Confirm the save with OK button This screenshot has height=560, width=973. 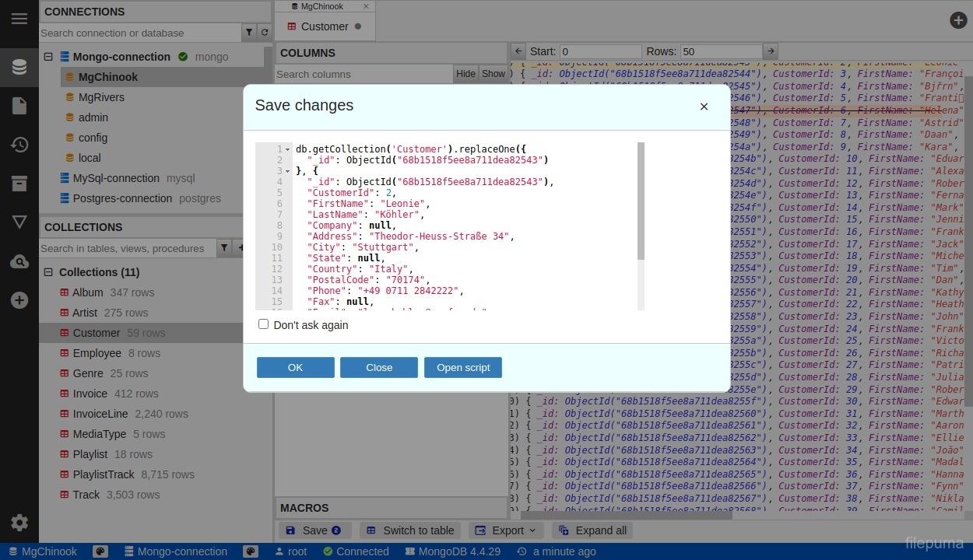[x=296, y=367]
